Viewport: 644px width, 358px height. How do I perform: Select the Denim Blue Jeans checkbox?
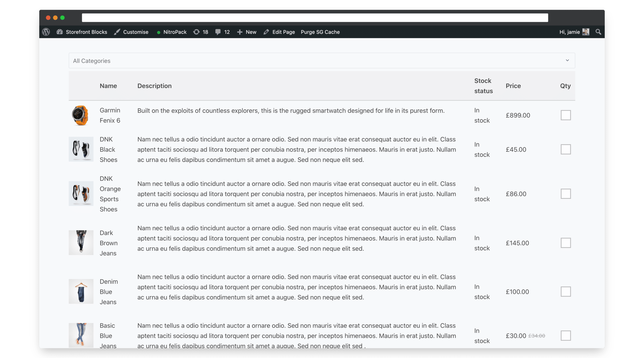pyautogui.click(x=566, y=292)
